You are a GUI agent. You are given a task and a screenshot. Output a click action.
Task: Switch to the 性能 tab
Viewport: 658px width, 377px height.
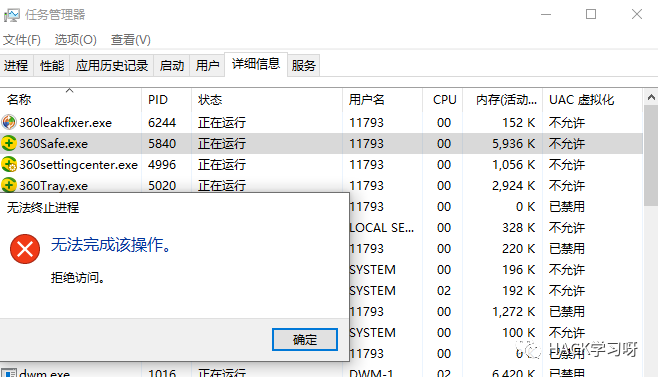52,65
